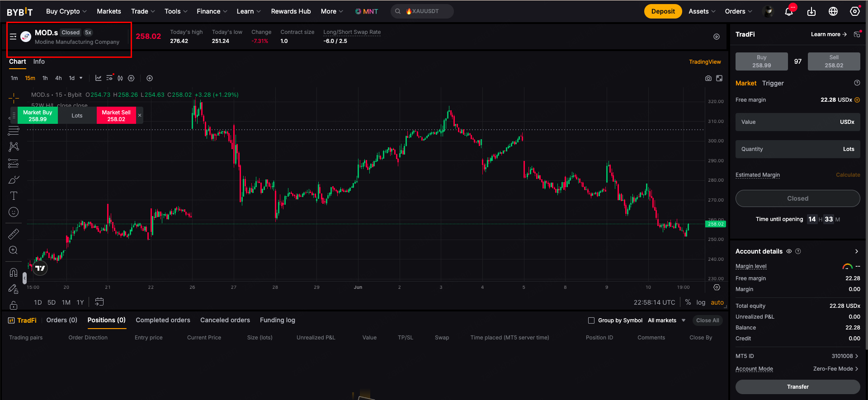Image resolution: width=868 pixels, height=400 pixels.
Task: Toggle the log scale option
Action: pyautogui.click(x=701, y=302)
